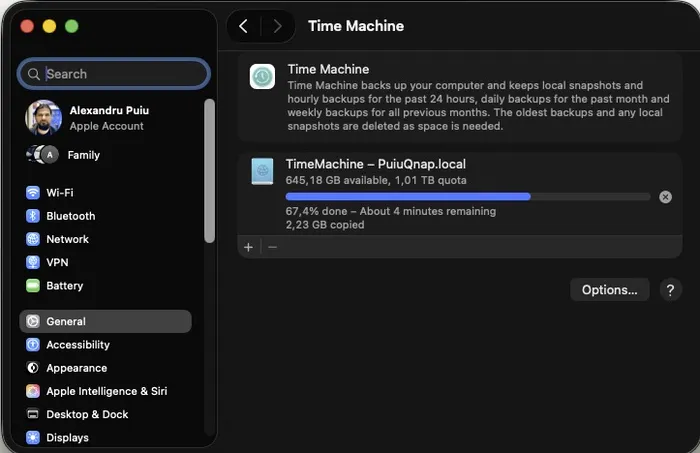The height and width of the screenshot is (453, 700).
Task: Go forward with the right chevron
Action: coord(277,26)
